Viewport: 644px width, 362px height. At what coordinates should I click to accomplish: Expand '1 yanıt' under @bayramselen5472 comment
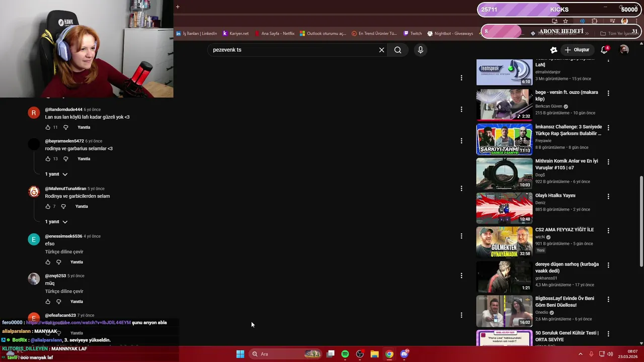click(56, 174)
